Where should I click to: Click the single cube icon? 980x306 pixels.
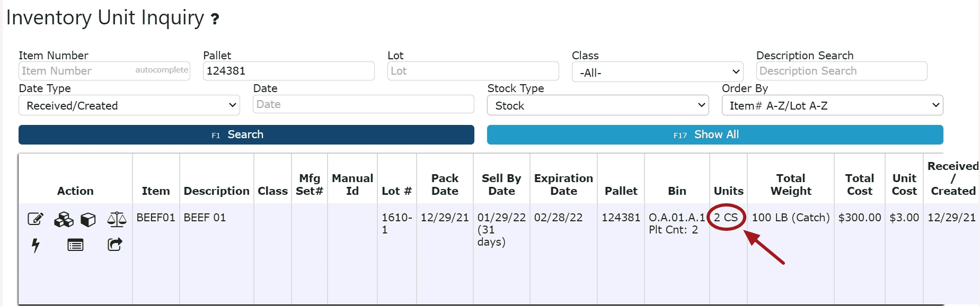coord(88,219)
